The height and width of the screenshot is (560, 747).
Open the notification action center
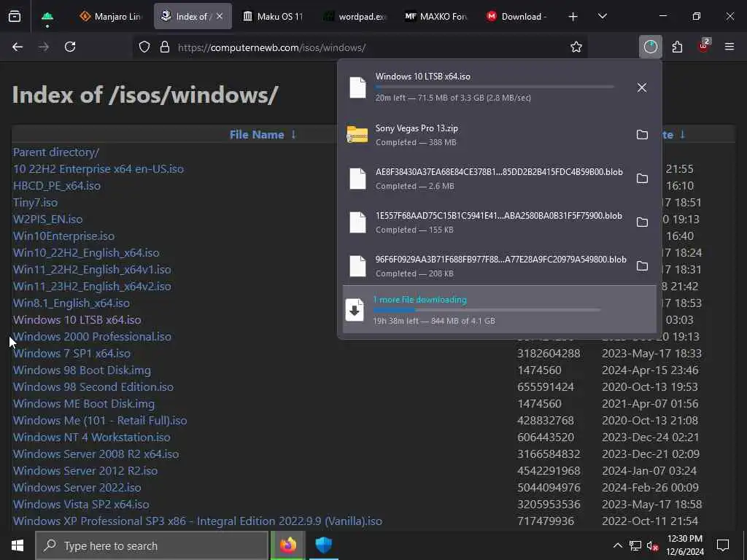point(723,545)
